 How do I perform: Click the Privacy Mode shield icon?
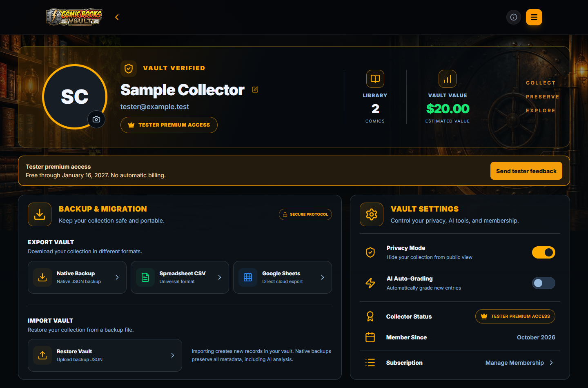(x=370, y=252)
